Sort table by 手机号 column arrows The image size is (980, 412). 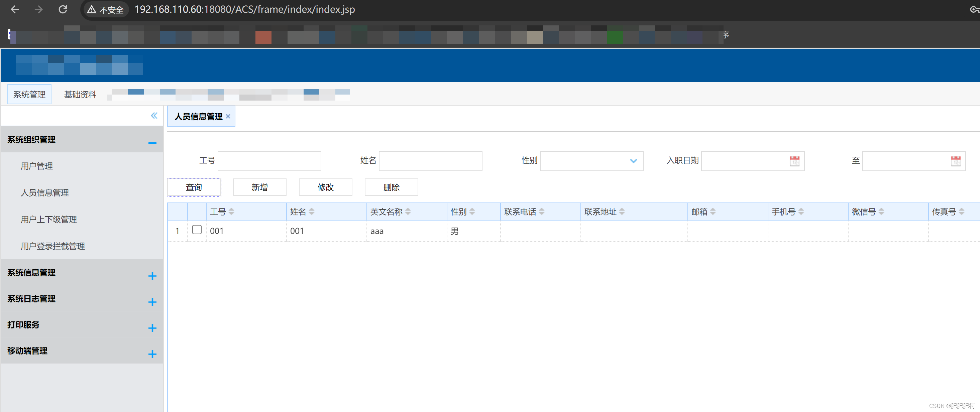pos(801,212)
